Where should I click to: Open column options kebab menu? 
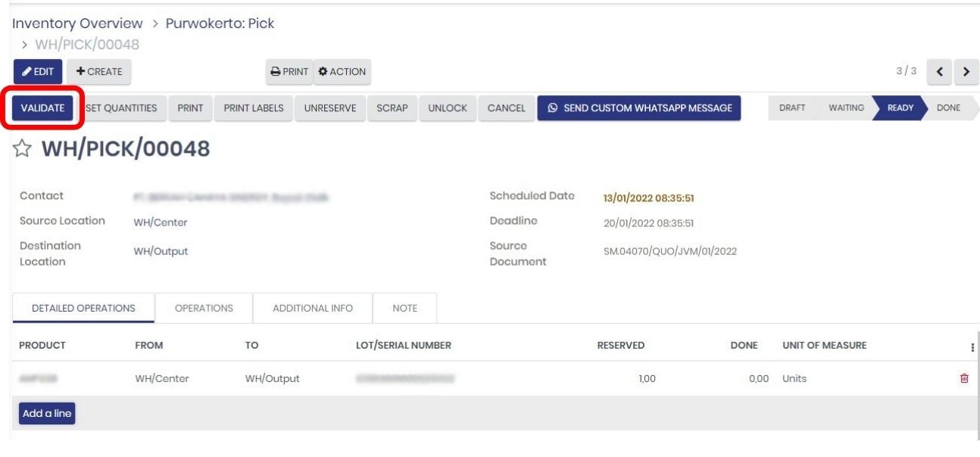click(x=972, y=347)
